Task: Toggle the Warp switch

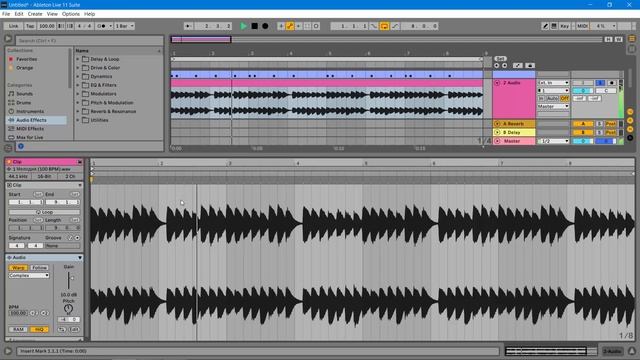Action: (x=18, y=268)
